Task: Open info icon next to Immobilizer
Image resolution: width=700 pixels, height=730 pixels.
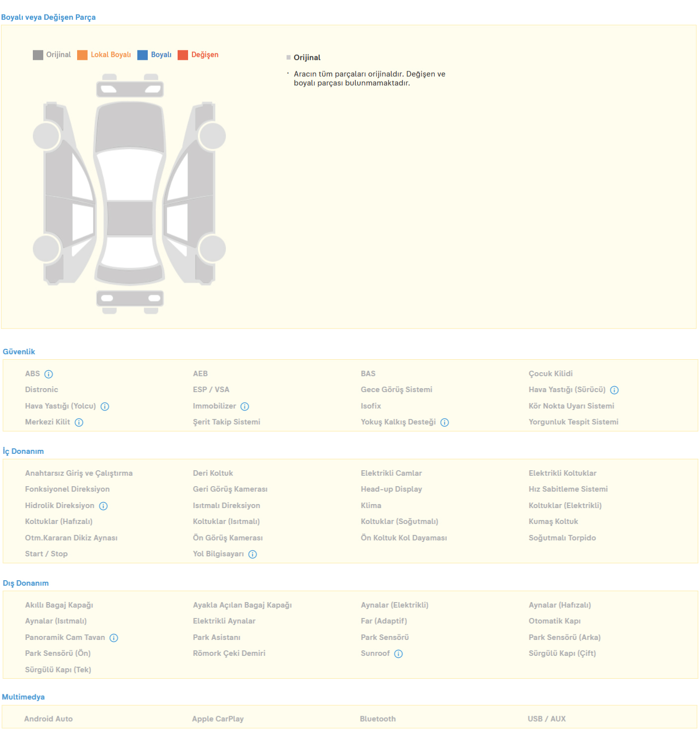Action: click(244, 407)
